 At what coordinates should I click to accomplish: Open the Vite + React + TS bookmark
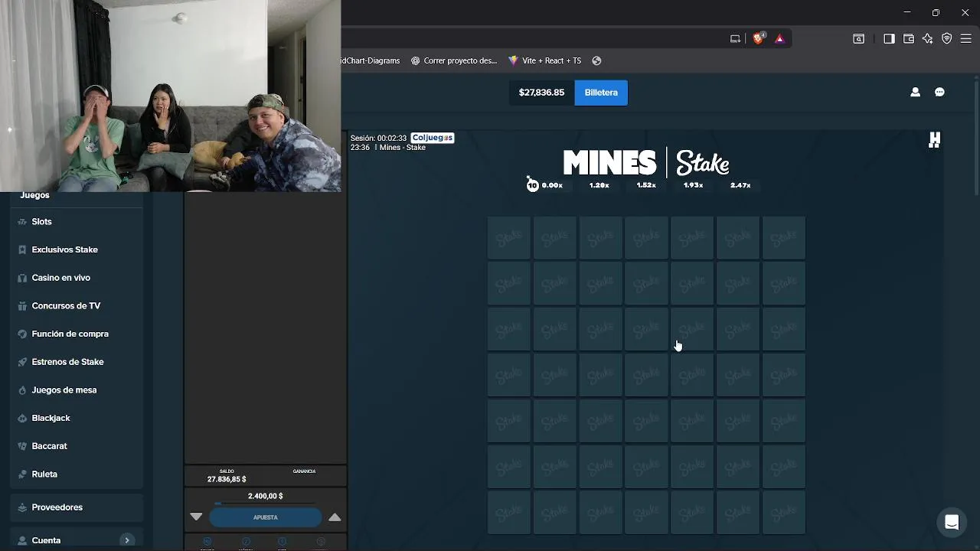click(544, 60)
